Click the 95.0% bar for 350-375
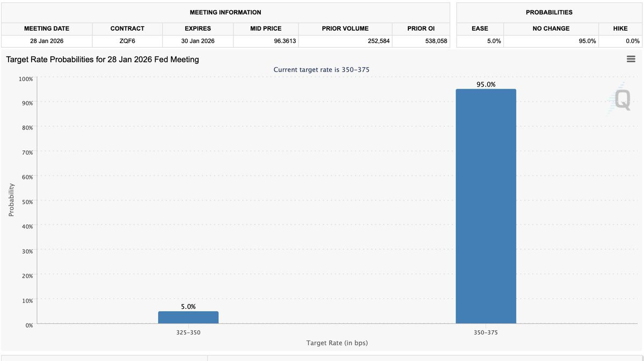The image size is (644, 361). tap(486, 206)
